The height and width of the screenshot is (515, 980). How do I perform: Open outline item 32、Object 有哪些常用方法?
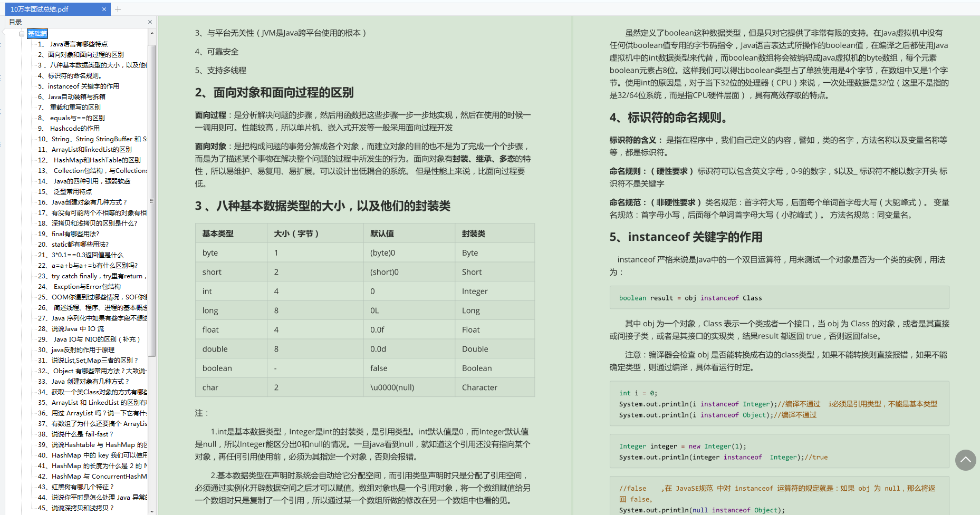coord(92,371)
